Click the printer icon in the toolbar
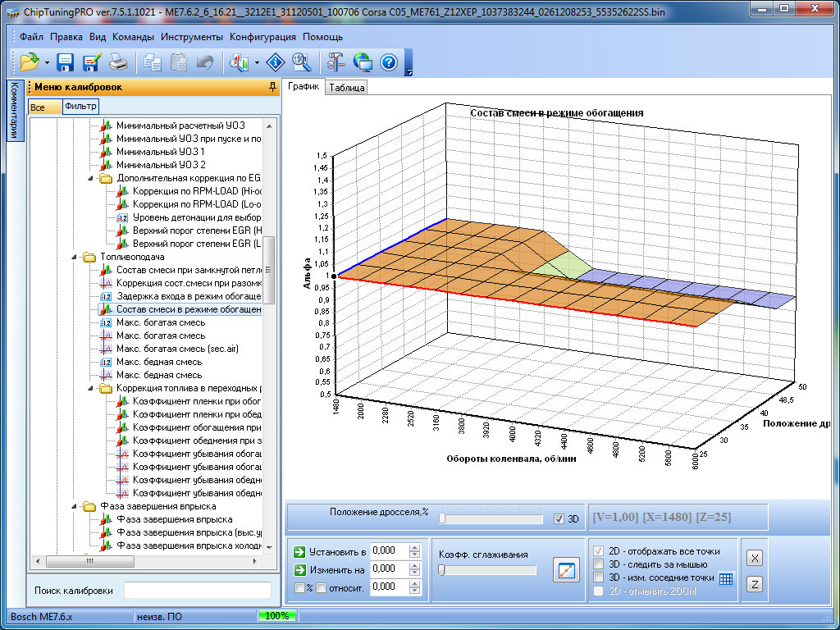Screen dimensions: 840x630 pyautogui.click(x=118, y=62)
